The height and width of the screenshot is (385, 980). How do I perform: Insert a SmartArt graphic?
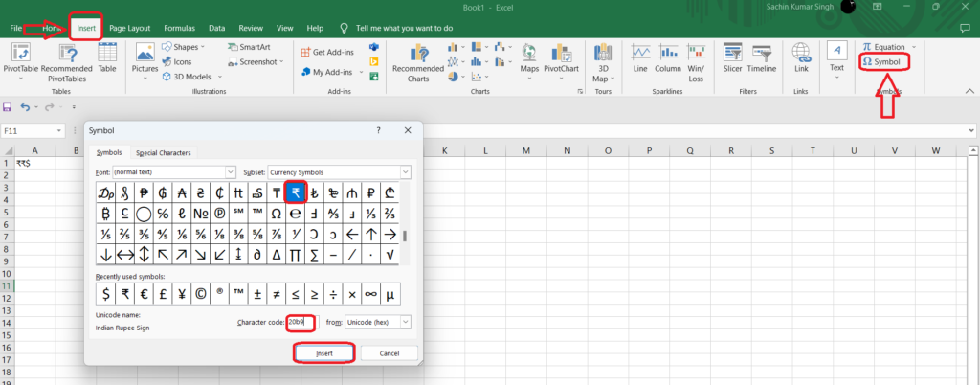250,47
